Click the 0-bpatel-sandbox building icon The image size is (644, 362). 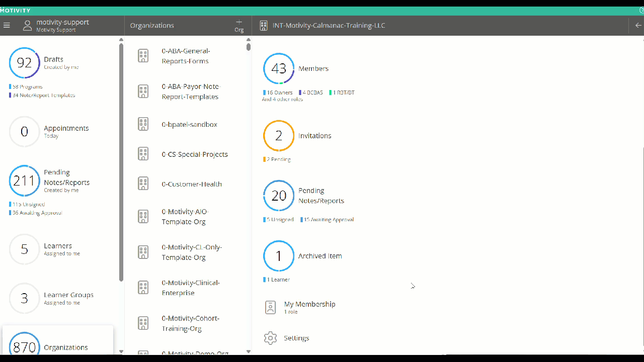(143, 124)
